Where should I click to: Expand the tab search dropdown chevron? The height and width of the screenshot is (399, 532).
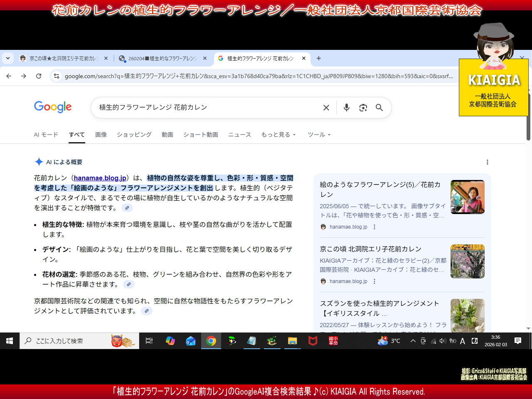tap(8, 59)
